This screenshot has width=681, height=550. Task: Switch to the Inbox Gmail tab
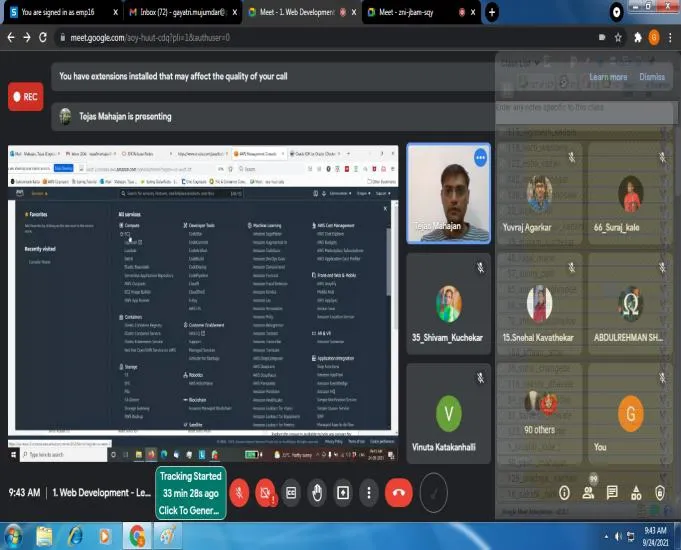(x=182, y=12)
